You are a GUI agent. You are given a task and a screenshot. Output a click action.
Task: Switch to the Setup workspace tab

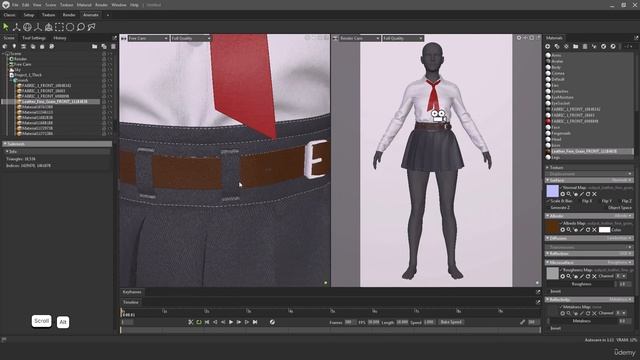coord(29,15)
